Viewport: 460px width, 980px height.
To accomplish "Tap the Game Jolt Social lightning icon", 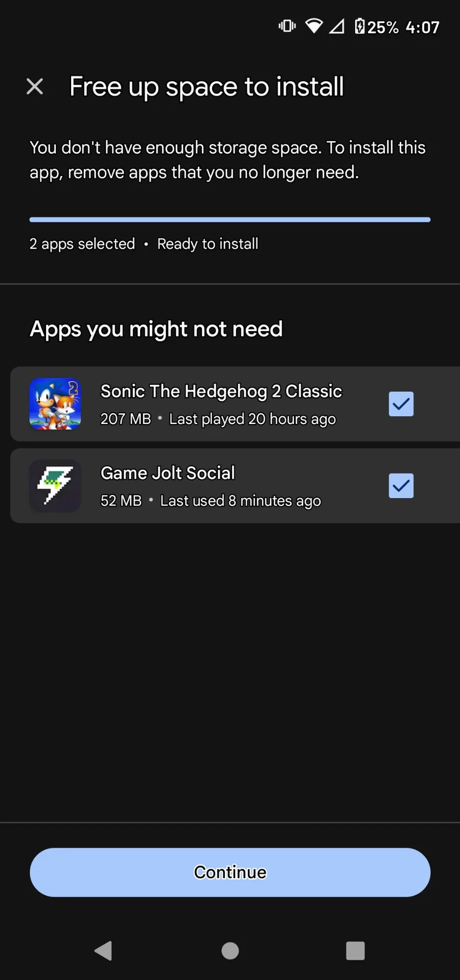I will click(55, 486).
